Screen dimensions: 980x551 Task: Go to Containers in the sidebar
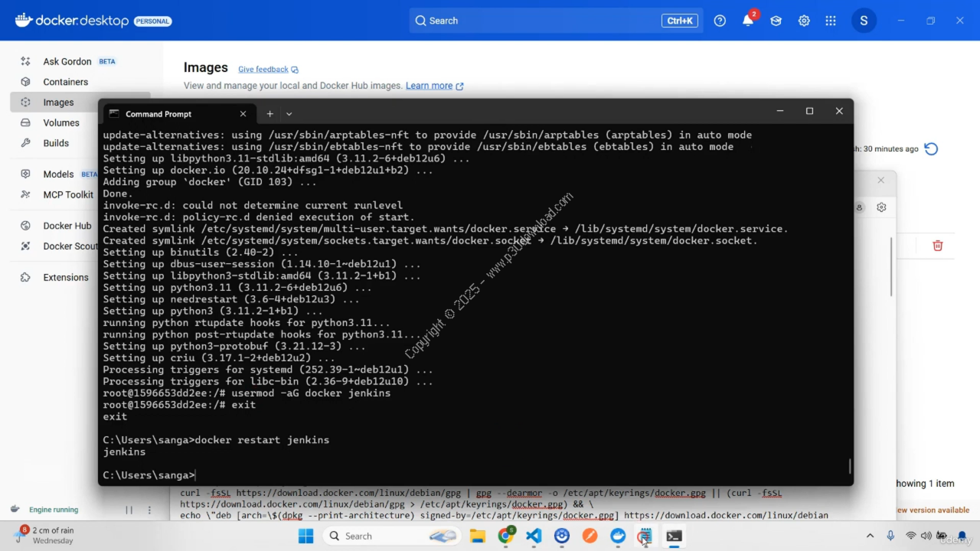[65, 82]
